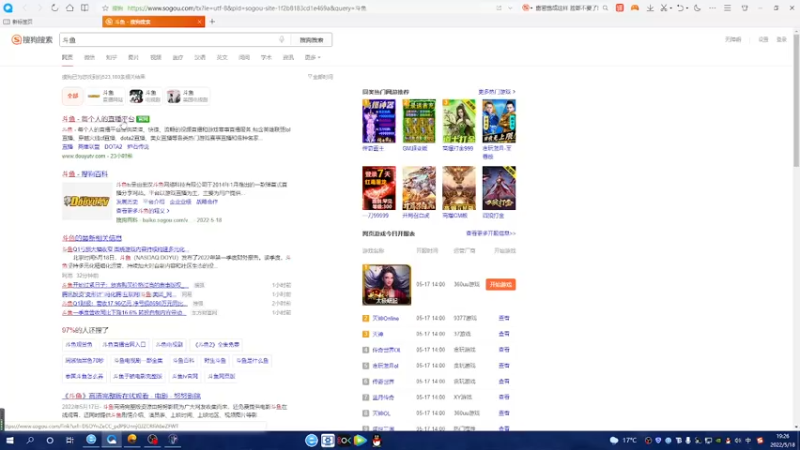Image resolution: width=800 pixels, height=450 pixels.
Task: Open the green play-arrow video app on the taskbar
Action: pos(360,440)
